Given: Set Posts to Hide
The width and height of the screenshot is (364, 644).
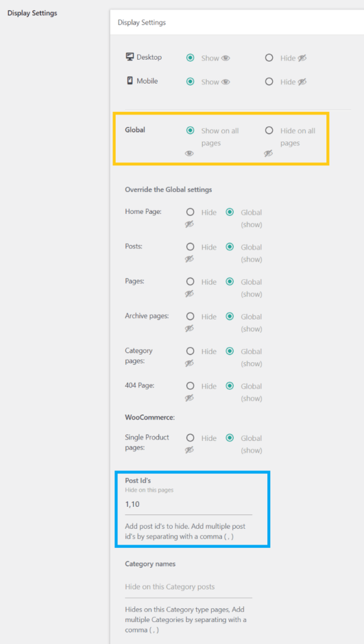Looking at the screenshot, I should [190, 247].
